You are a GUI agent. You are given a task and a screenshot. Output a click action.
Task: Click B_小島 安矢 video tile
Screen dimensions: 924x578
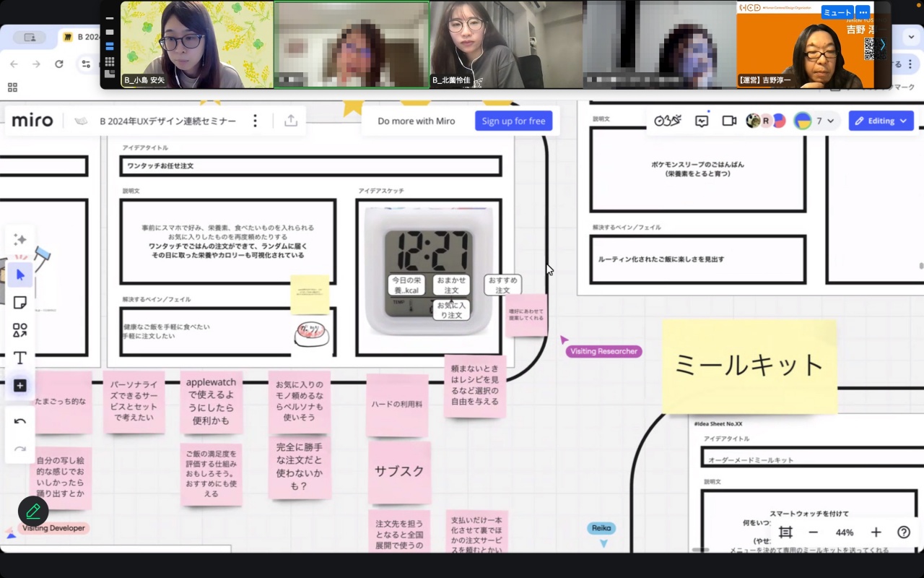[x=197, y=45]
